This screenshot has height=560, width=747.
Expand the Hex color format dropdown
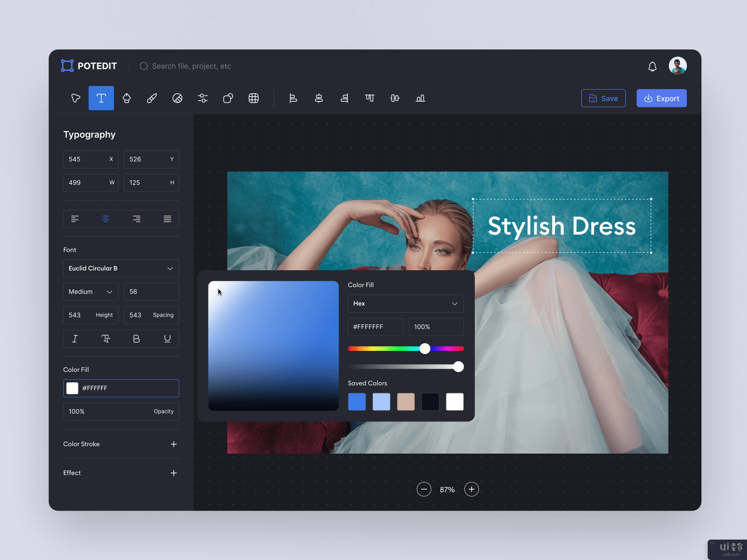405,303
